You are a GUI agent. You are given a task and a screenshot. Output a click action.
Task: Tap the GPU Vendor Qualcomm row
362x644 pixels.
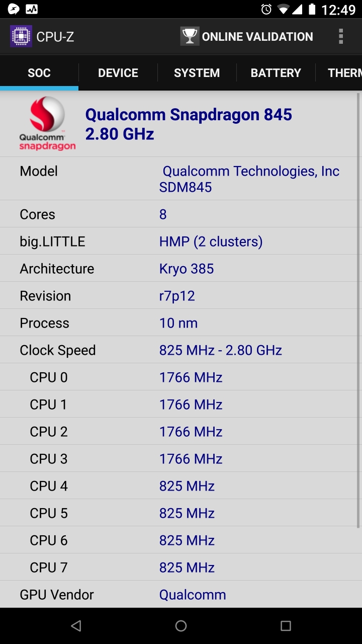click(181, 594)
